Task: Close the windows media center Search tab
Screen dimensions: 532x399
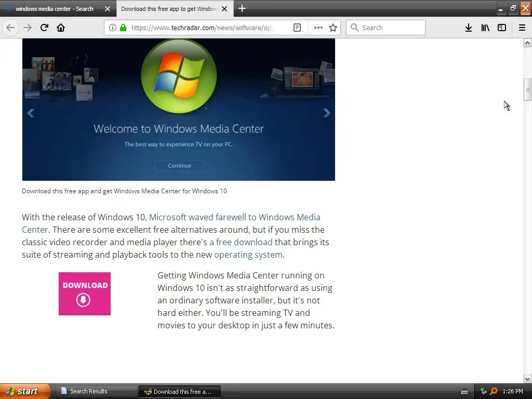Action: point(107,9)
